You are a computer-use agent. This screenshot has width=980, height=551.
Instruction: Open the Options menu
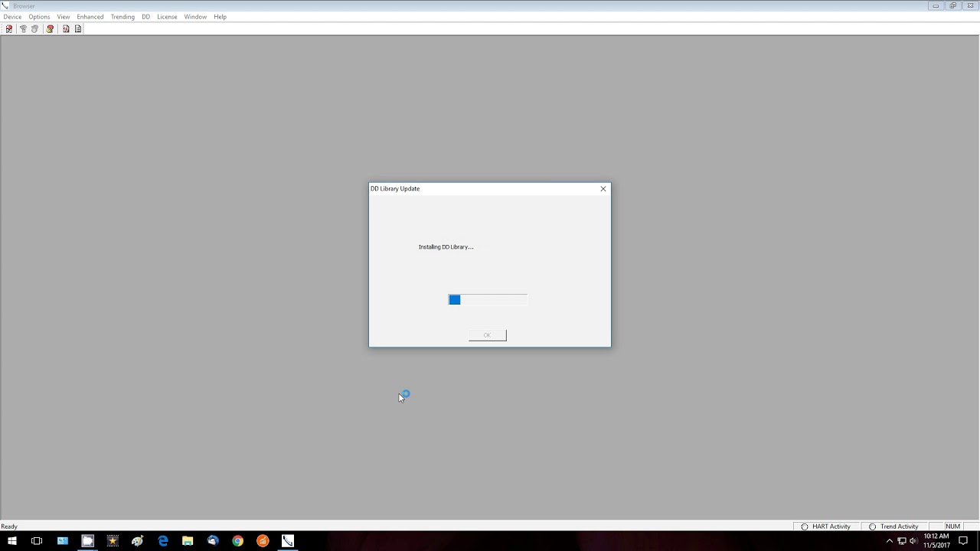(x=39, y=17)
